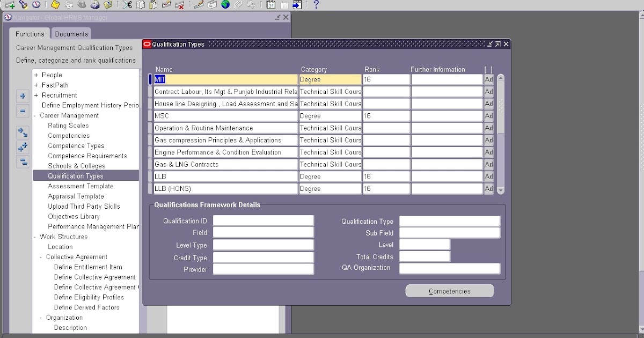Click the Category cell of the LLB row
Image resolution: width=644 pixels, height=338 pixels.
click(330, 177)
